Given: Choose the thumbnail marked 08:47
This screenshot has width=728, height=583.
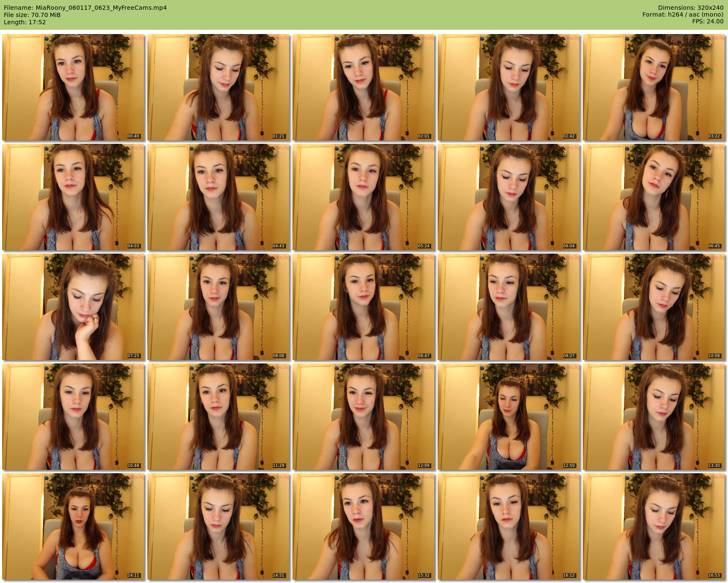Looking at the screenshot, I should coord(364,307).
